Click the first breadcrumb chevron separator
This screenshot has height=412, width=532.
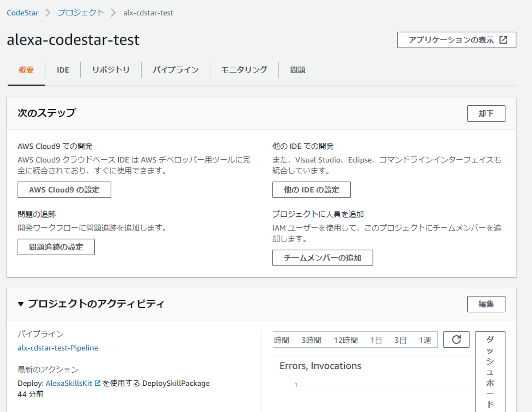point(48,13)
